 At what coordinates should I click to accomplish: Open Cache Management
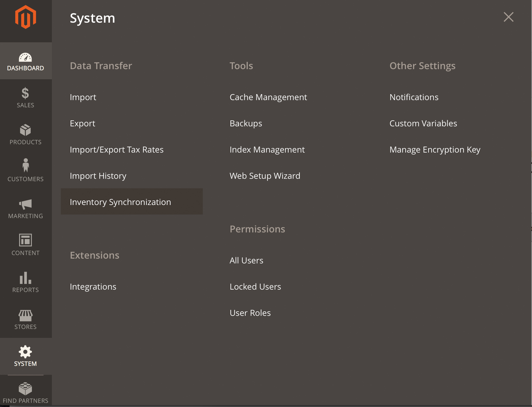[268, 97]
